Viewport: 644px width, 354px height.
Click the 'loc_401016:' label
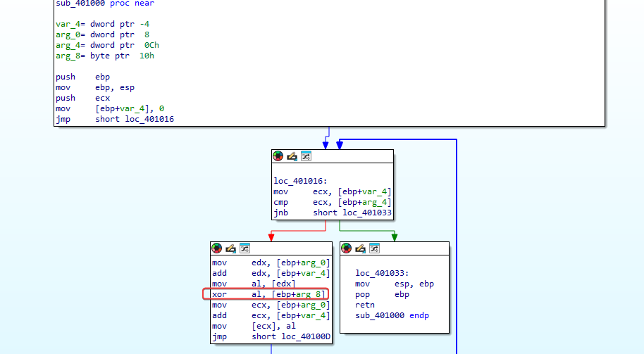pyautogui.click(x=301, y=181)
